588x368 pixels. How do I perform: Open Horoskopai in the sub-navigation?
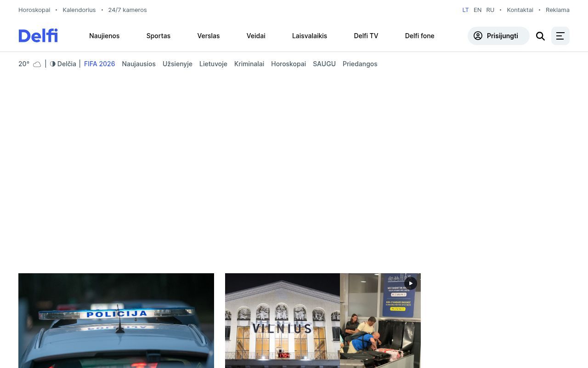tap(288, 64)
